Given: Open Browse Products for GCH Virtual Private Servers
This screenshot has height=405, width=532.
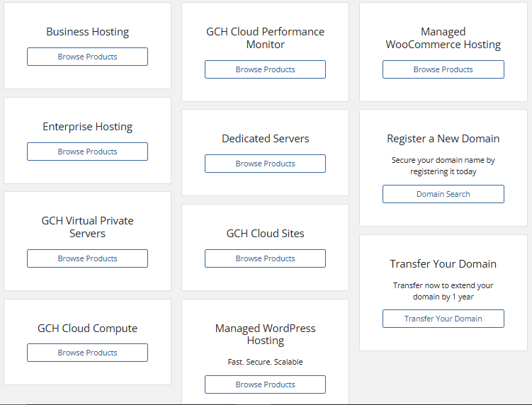Looking at the screenshot, I should [87, 258].
